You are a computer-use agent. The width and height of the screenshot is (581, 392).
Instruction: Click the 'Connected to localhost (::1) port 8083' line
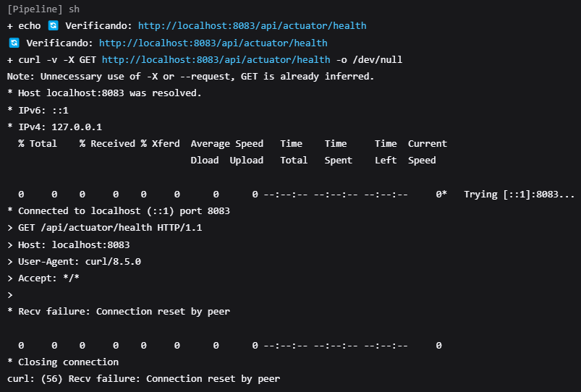[x=119, y=211]
